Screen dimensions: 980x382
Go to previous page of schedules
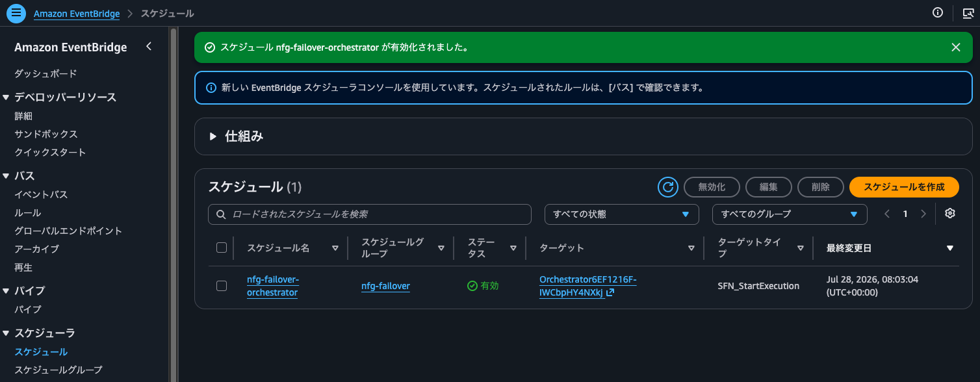point(887,214)
